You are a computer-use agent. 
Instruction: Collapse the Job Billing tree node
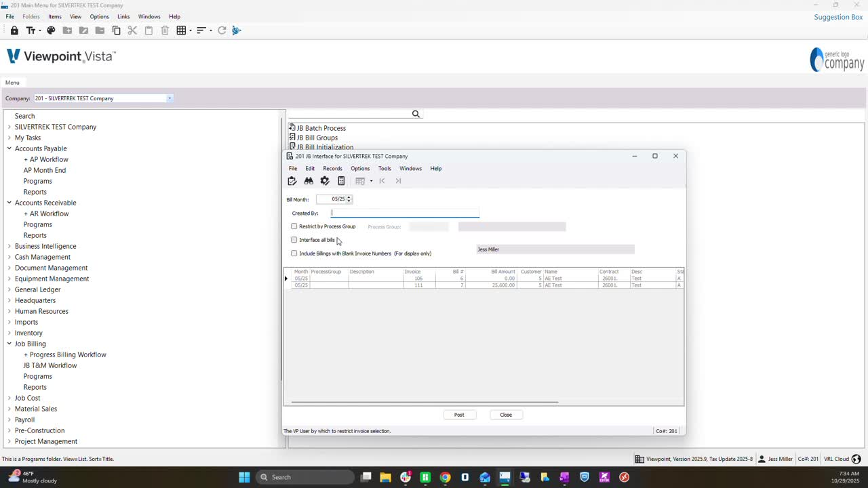tap(9, 344)
